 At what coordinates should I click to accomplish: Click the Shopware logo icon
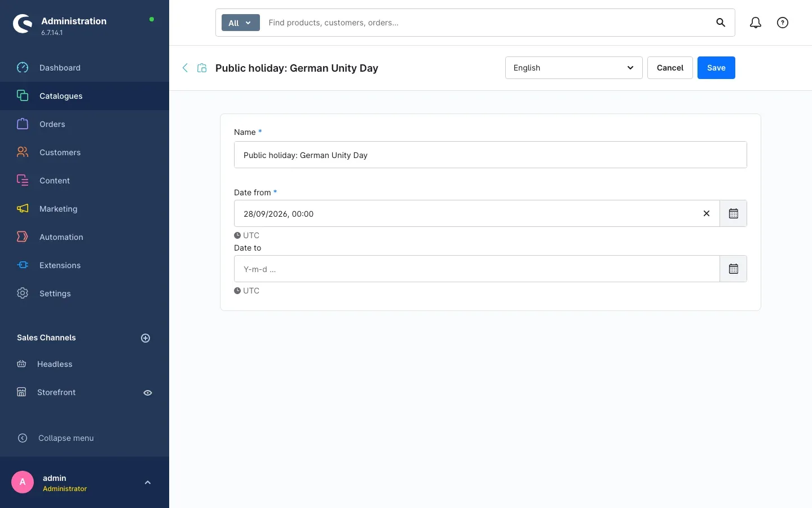point(23,24)
